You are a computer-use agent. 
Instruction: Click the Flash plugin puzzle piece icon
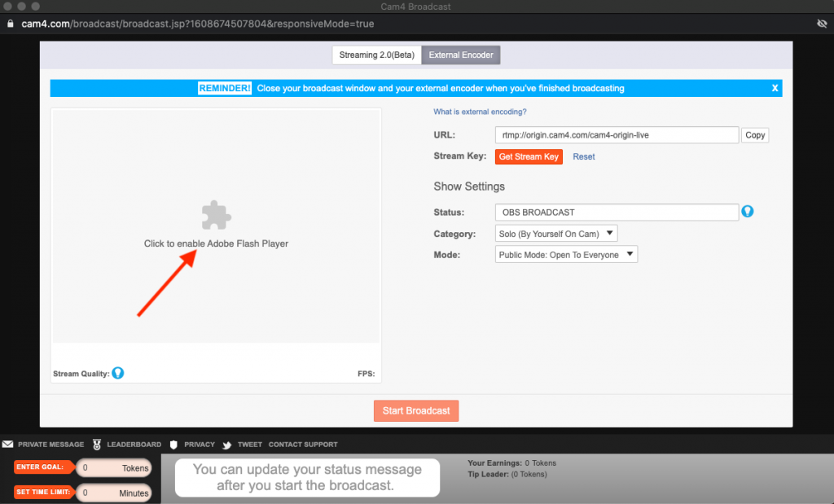[x=216, y=215]
